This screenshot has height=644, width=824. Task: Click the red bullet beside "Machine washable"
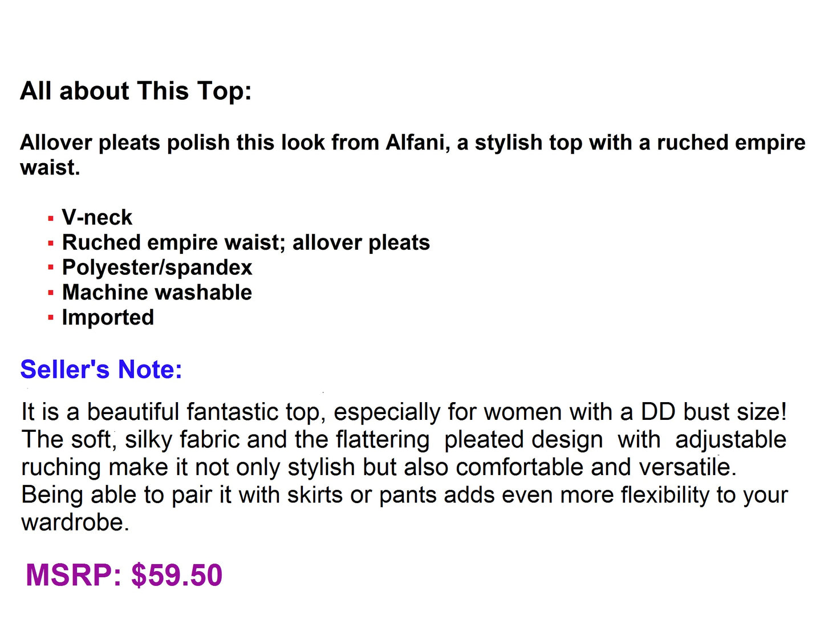pos(51,293)
